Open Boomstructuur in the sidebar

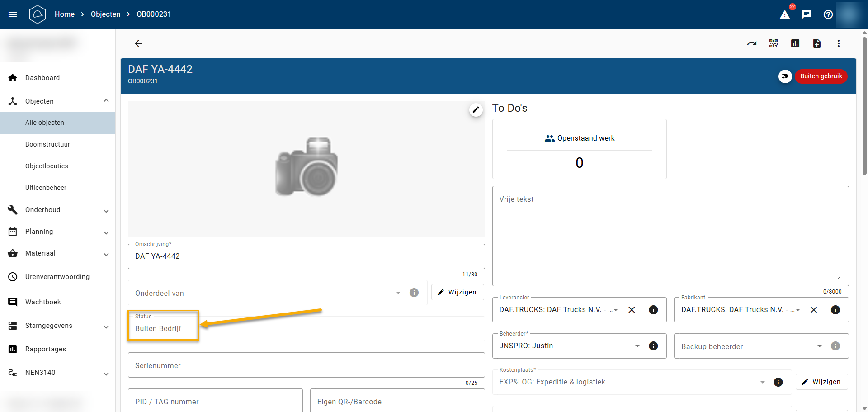point(47,144)
